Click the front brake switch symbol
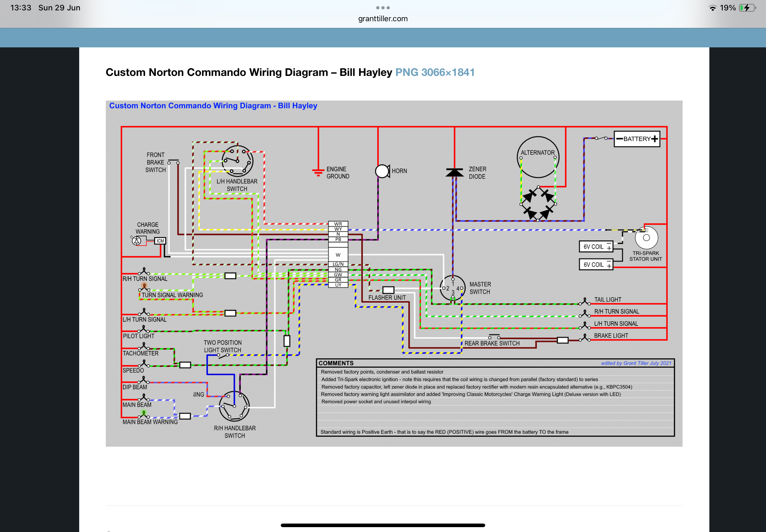Image resolution: width=766 pixels, height=532 pixels. click(173, 162)
